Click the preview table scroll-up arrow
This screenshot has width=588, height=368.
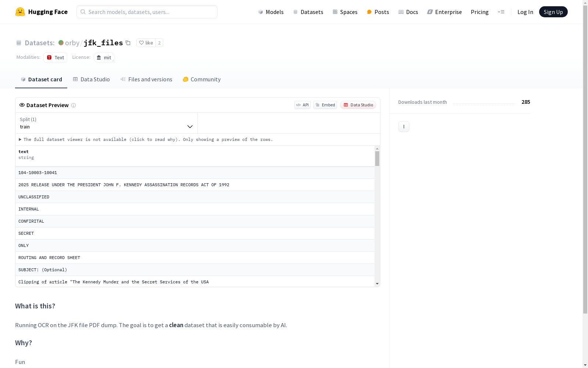click(377, 149)
